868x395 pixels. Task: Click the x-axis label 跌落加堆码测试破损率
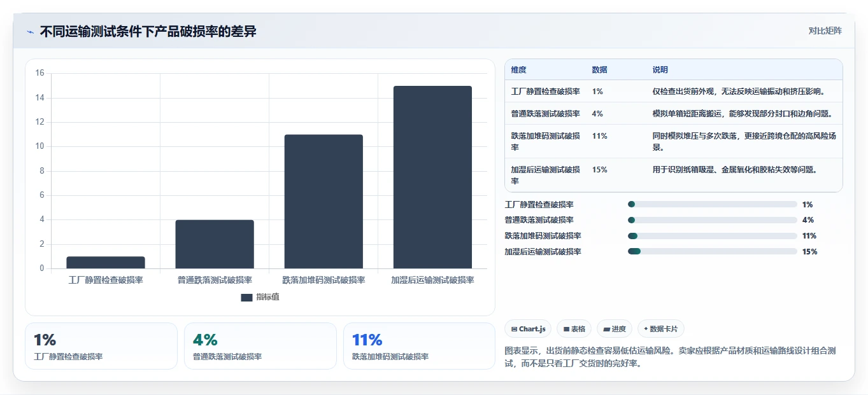[324, 280]
